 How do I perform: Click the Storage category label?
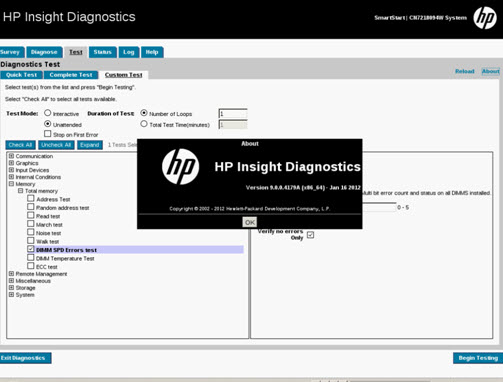25,288
